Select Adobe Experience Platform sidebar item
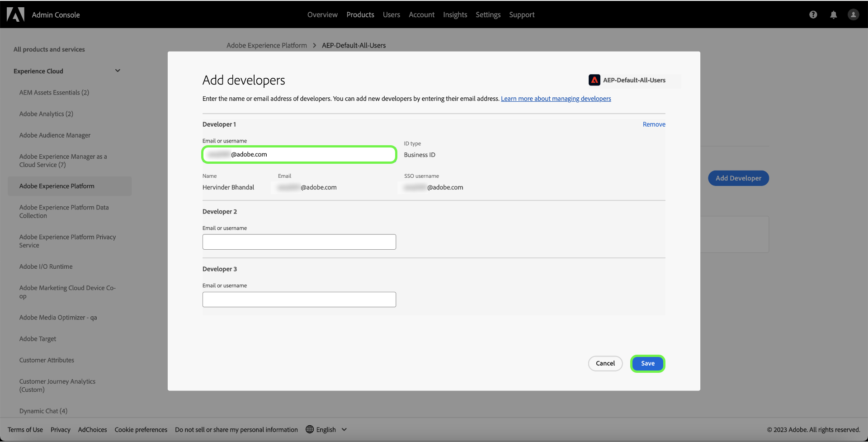The width and height of the screenshot is (868, 442). (x=70, y=186)
